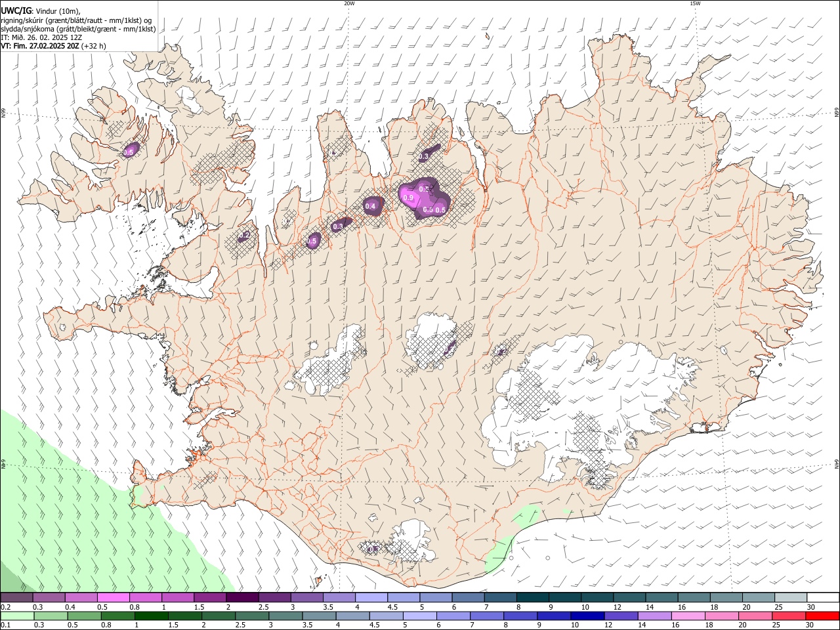Image resolution: width=840 pixels, height=630 pixels.
Task: Select the light gray swatch labeled 25, top row
Action: pos(790,598)
